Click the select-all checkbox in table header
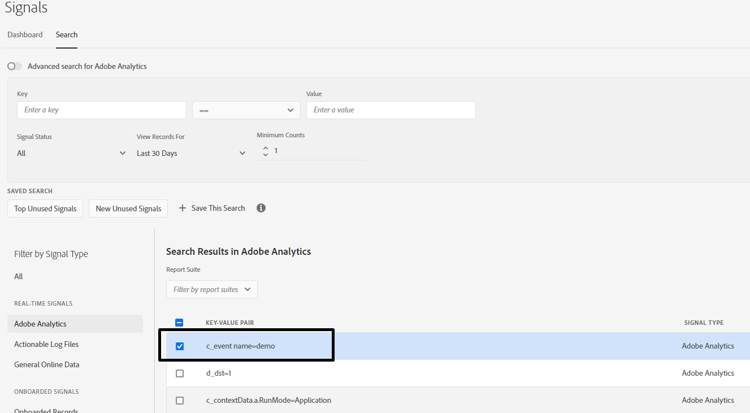 [x=180, y=323]
